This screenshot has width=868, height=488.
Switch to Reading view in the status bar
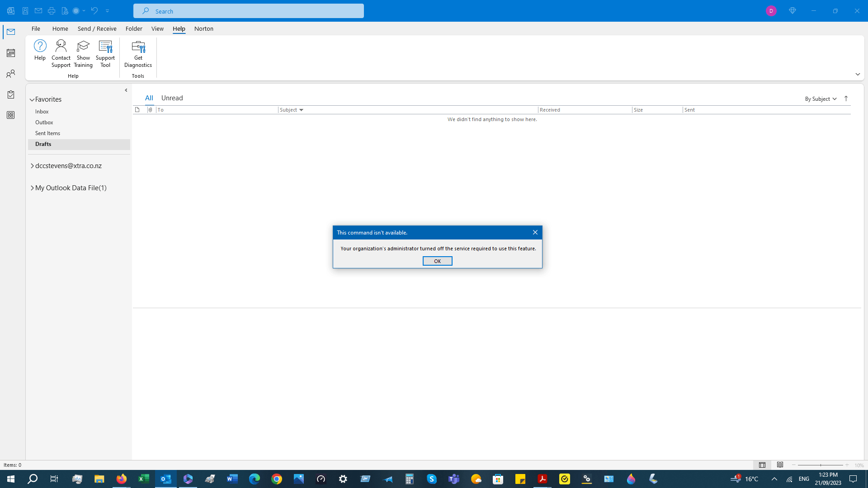pyautogui.click(x=780, y=465)
